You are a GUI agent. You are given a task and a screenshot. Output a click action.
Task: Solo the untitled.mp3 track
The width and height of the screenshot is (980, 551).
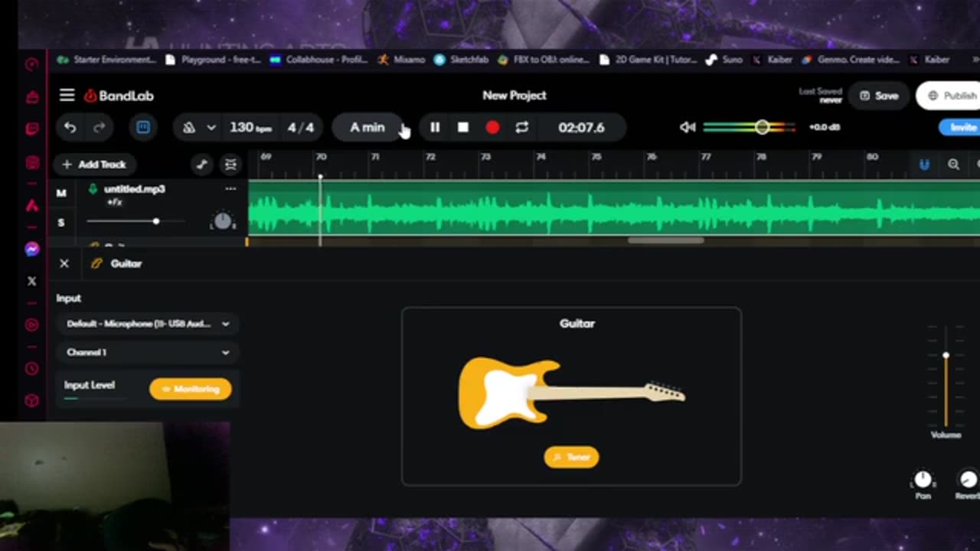point(61,223)
